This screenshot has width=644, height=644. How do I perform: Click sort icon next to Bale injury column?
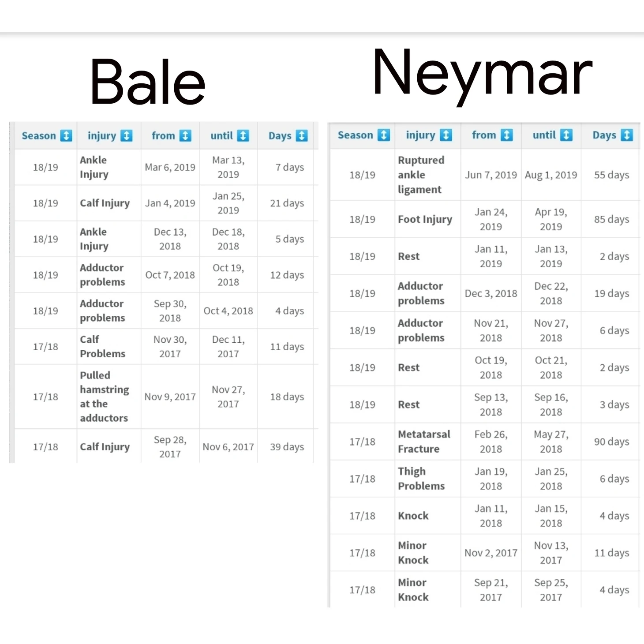pos(127,136)
